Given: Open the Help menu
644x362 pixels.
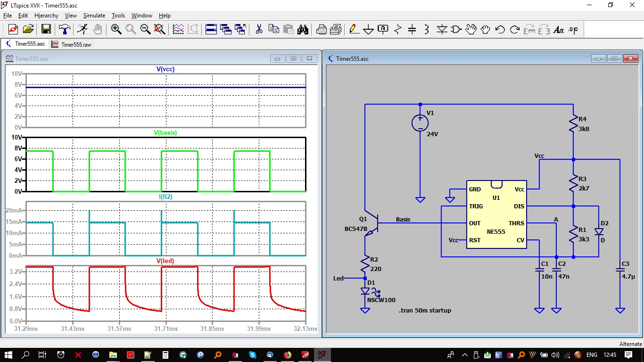Looking at the screenshot, I should (x=165, y=16).
